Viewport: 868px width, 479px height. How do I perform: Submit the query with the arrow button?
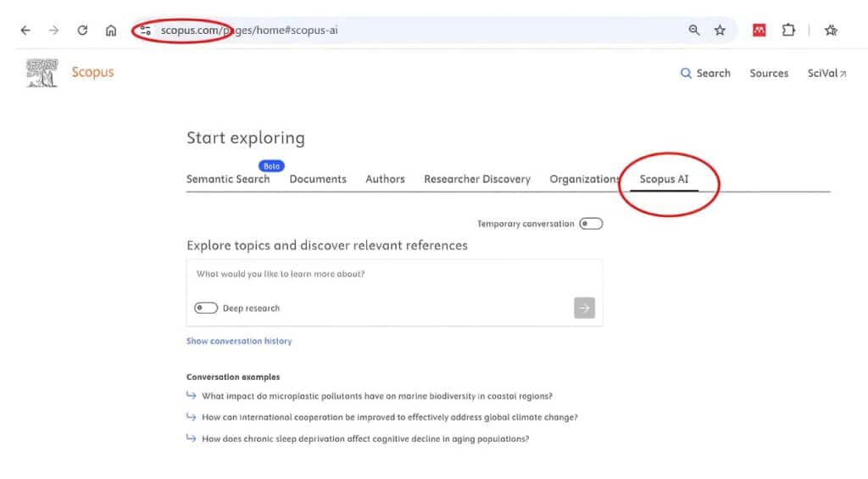tap(584, 308)
